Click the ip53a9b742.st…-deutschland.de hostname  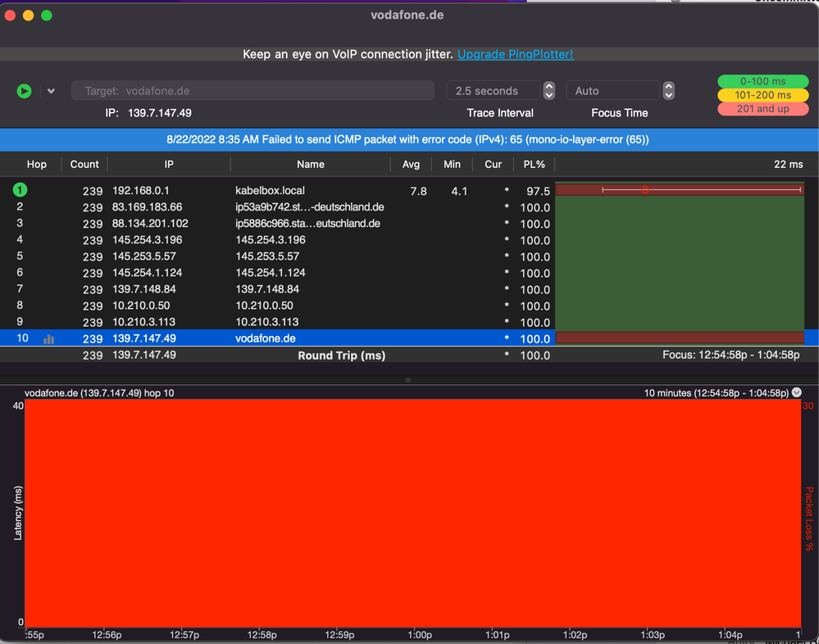309,207
